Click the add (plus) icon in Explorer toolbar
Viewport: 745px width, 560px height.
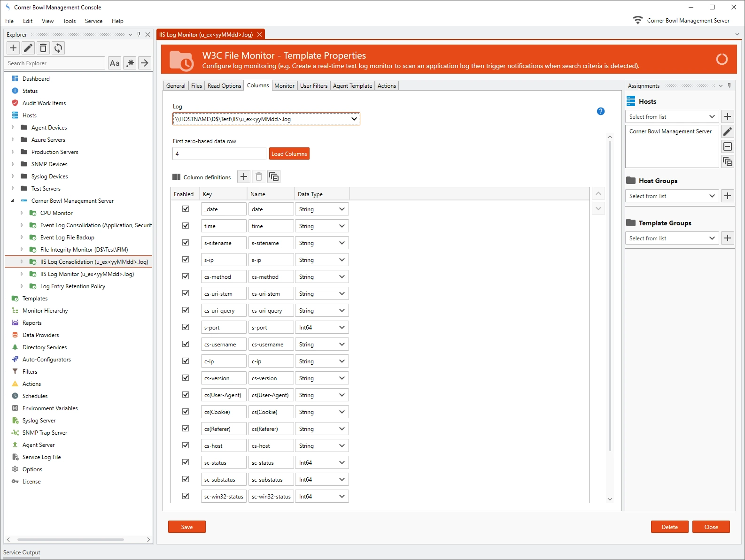click(x=13, y=48)
